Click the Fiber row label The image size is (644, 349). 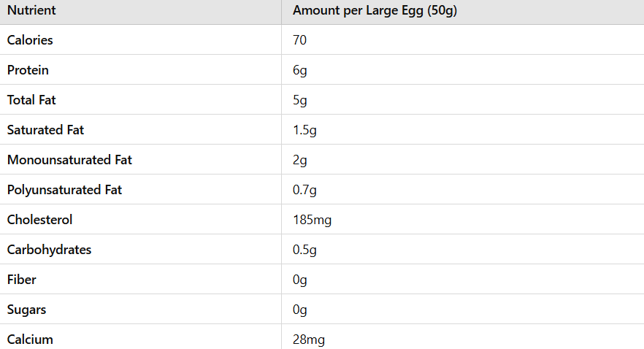21,280
